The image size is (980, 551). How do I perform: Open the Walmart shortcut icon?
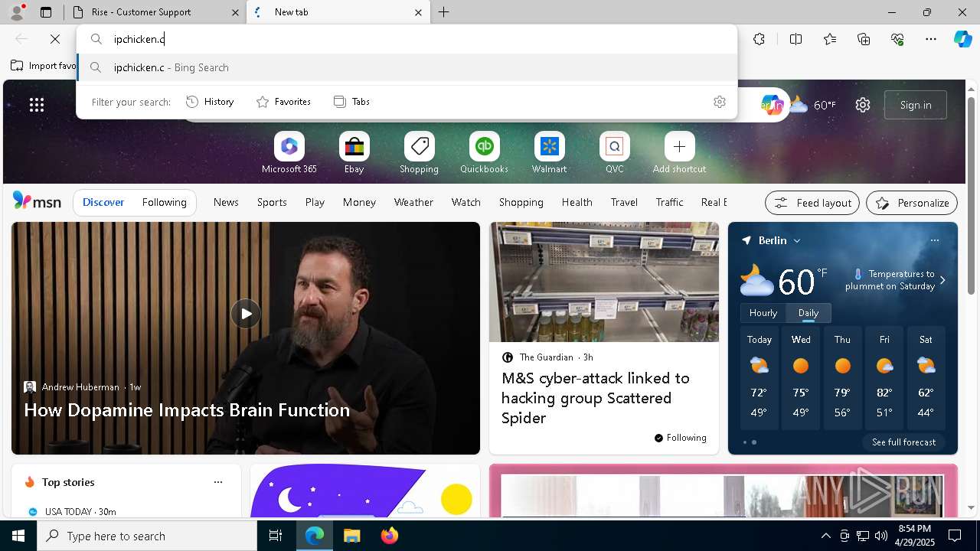549,146
